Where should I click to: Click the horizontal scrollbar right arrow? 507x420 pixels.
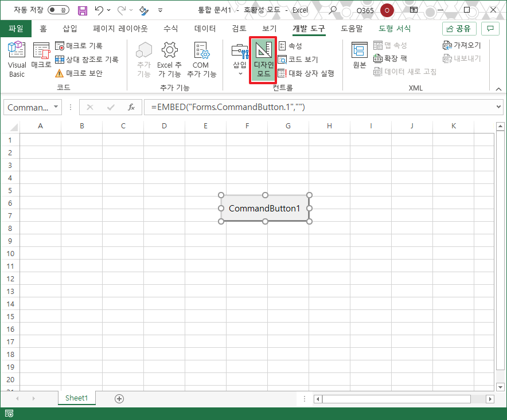click(490, 399)
